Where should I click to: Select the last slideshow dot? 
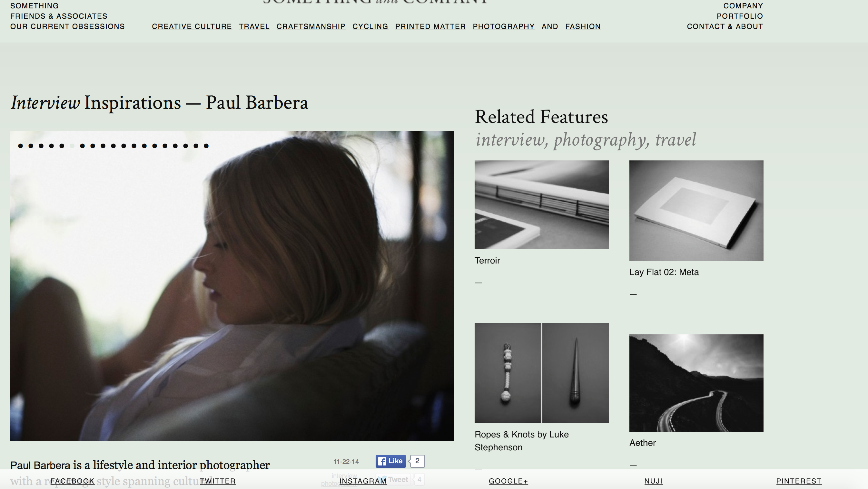click(x=206, y=146)
